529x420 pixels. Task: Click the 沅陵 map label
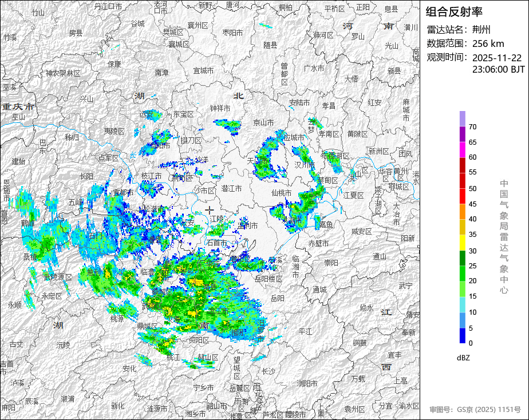(63, 345)
